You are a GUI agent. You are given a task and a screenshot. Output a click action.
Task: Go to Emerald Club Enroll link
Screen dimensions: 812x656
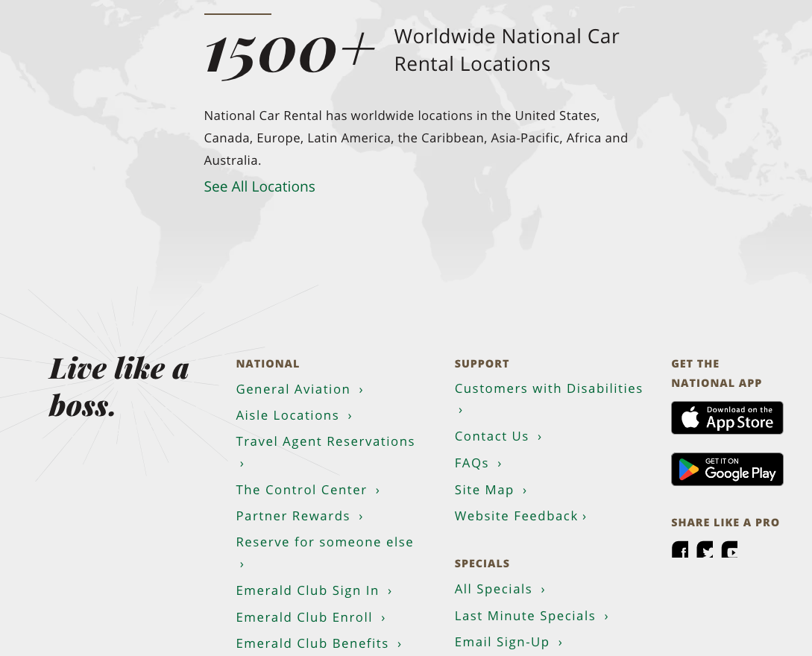[x=311, y=617]
